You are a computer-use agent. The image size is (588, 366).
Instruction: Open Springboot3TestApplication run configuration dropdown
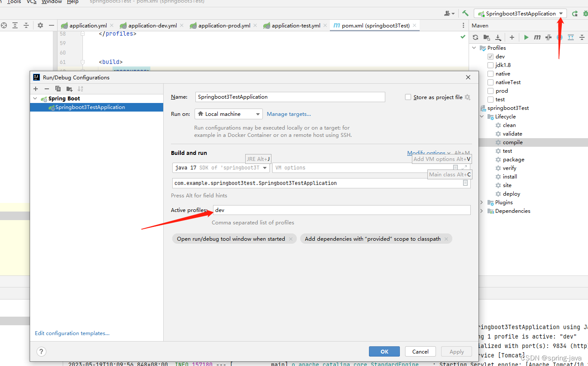click(x=520, y=13)
